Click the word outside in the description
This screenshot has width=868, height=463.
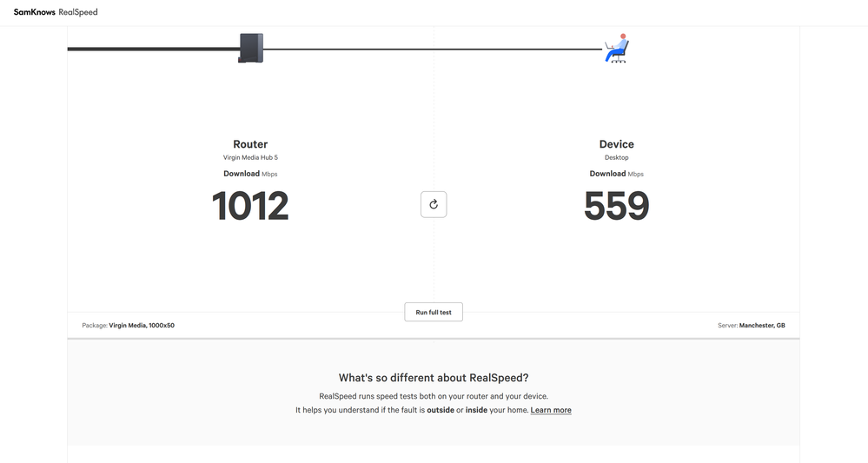(x=441, y=410)
